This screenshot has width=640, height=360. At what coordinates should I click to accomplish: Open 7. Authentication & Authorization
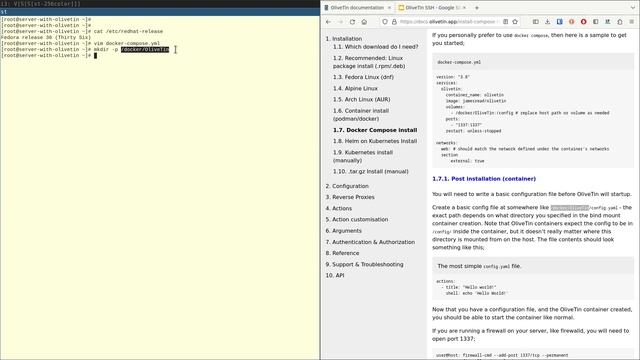pos(370,242)
